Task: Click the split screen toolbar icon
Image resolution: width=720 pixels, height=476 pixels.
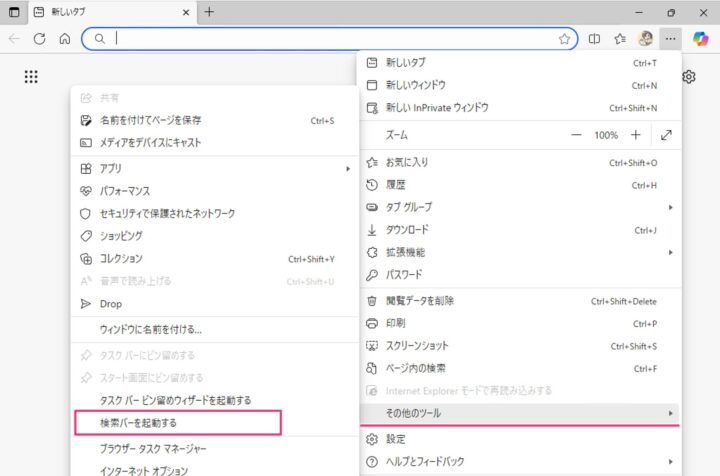Action: coord(594,39)
